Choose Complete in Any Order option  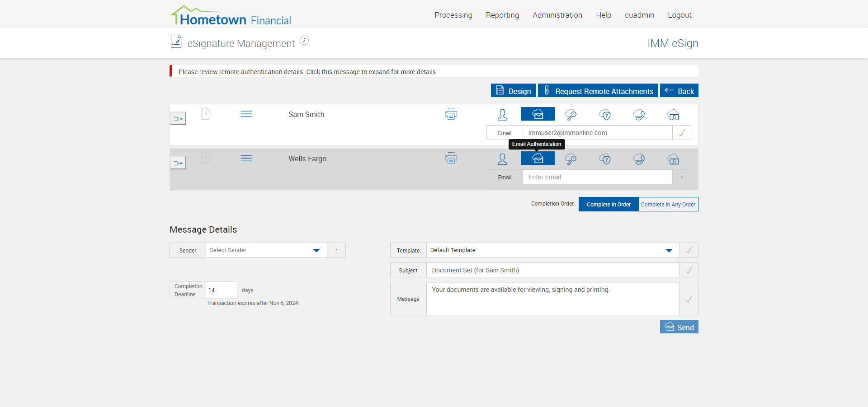668,204
